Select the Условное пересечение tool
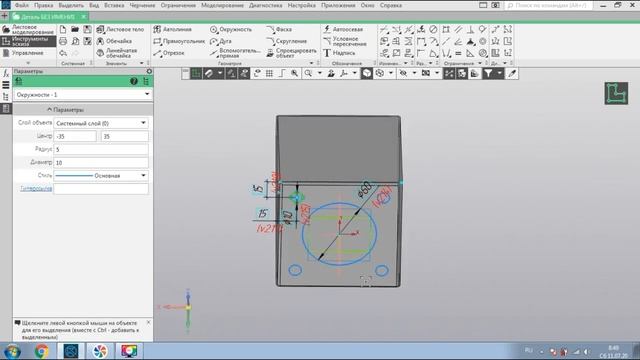The width and height of the screenshot is (640, 360). pos(345,41)
